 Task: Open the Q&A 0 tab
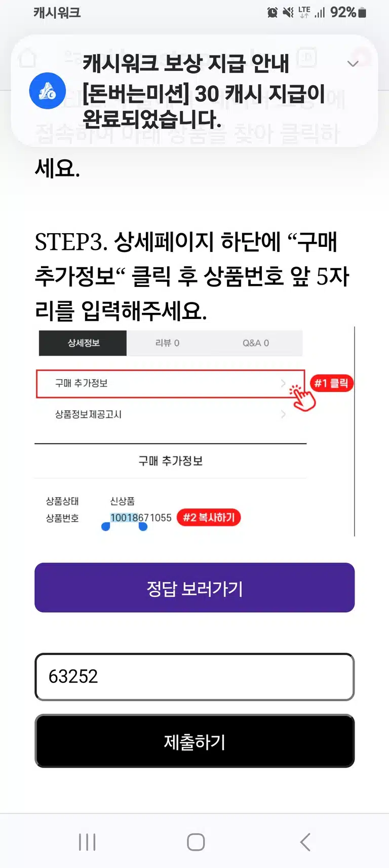(x=255, y=343)
